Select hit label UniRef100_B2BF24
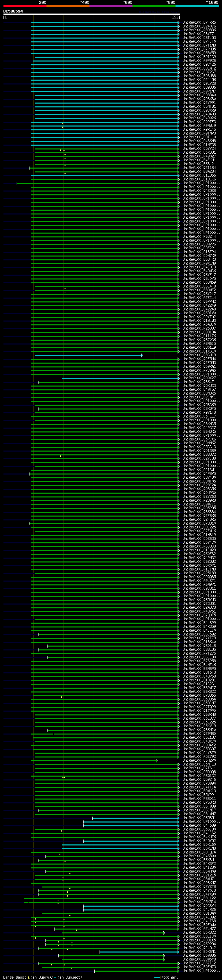 tap(199, 485)
